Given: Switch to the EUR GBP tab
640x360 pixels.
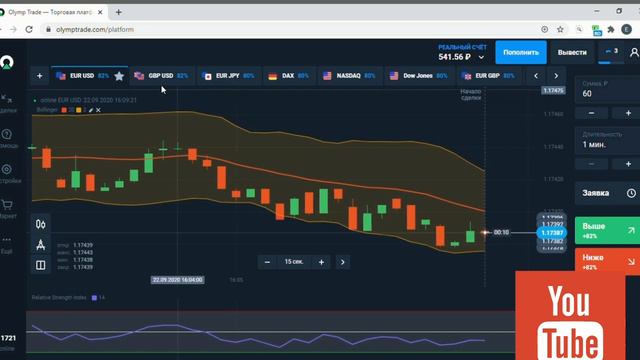Looking at the screenshot, I should (488, 76).
